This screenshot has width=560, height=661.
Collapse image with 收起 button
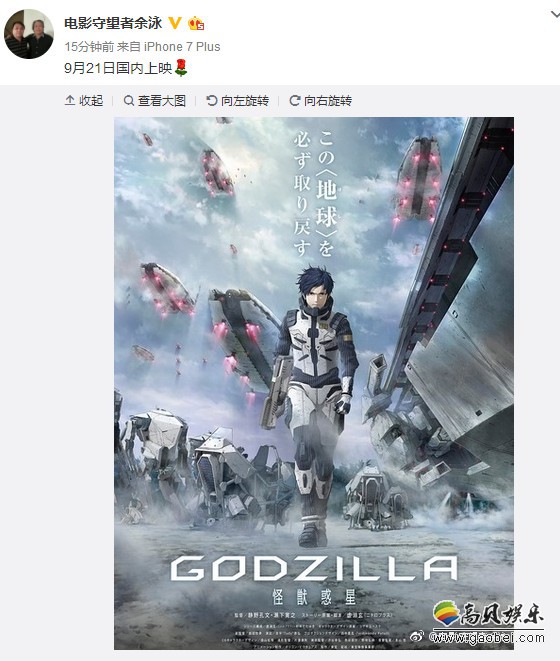pos(84,100)
